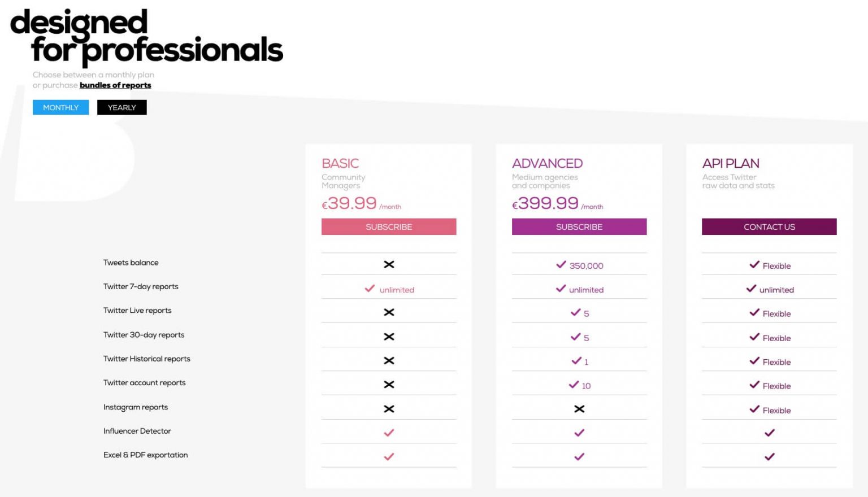Screen dimensions: 868x497
Task: Select the ADVANCED plan title
Action: [x=547, y=163]
